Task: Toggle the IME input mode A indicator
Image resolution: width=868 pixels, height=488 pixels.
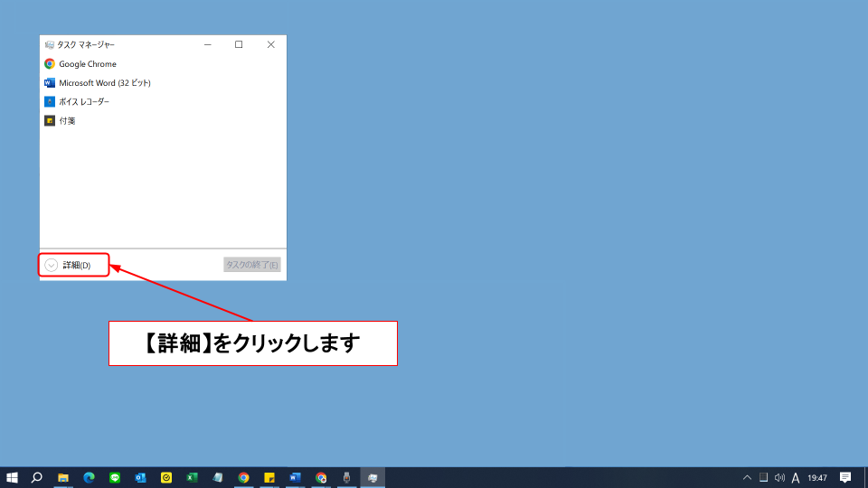Action: 796,477
